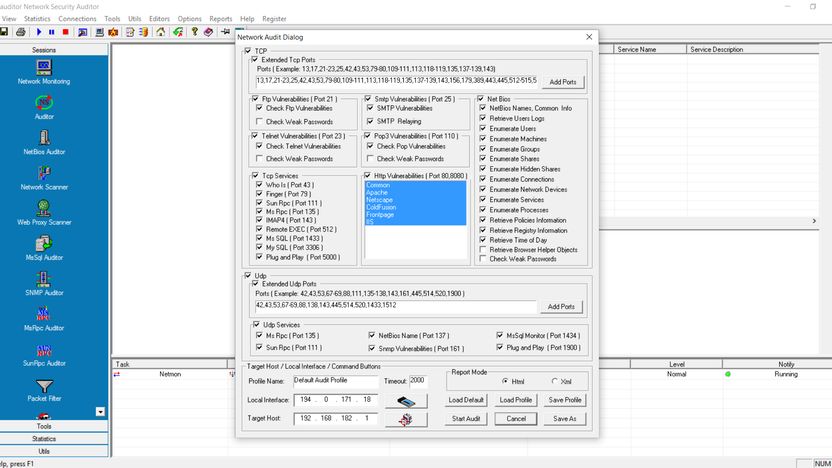Click Add Ports for UDP ports
This screenshot has height=468, width=832.
561,307
